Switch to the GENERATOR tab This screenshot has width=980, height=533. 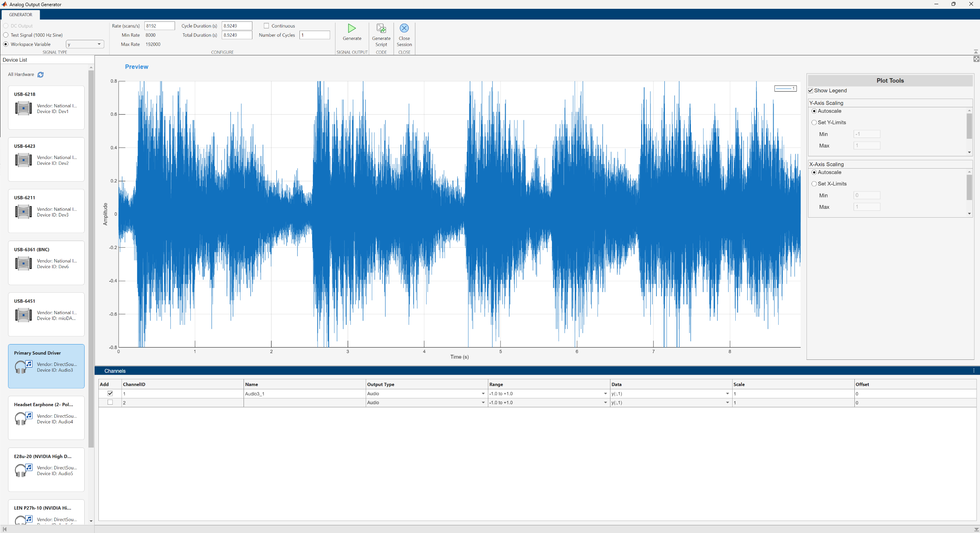(20, 15)
